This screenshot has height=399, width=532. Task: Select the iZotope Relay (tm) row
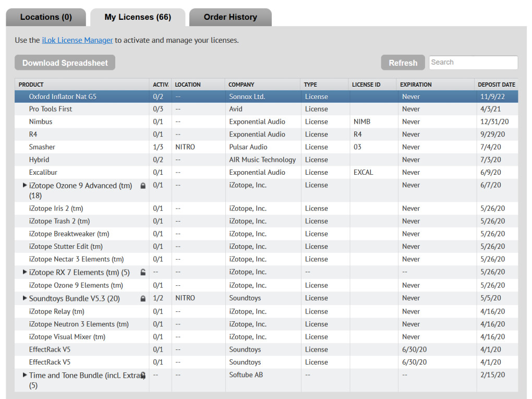pos(267,311)
